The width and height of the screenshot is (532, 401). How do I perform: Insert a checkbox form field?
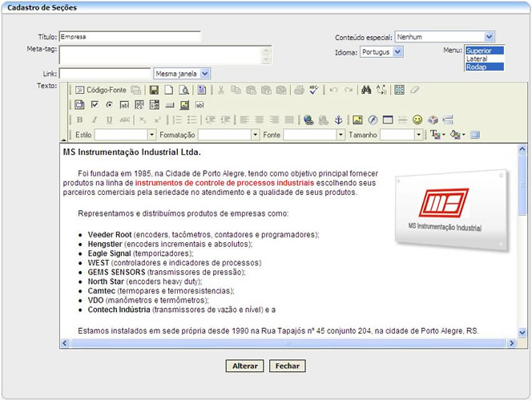pyautogui.click(x=95, y=104)
